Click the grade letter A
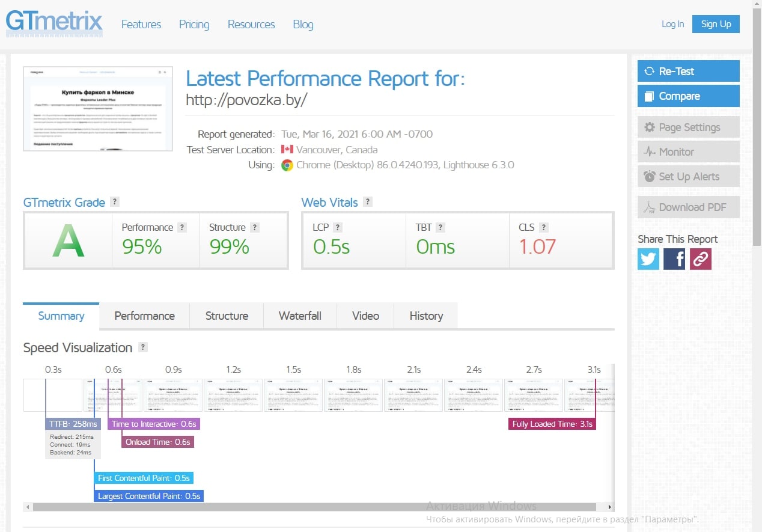 [x=68, y=241]
